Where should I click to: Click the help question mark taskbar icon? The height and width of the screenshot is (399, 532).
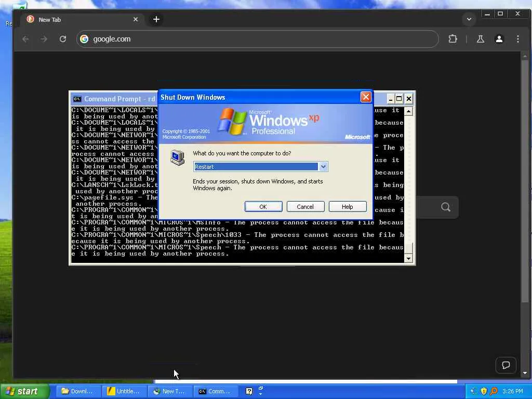coord(249,392)
